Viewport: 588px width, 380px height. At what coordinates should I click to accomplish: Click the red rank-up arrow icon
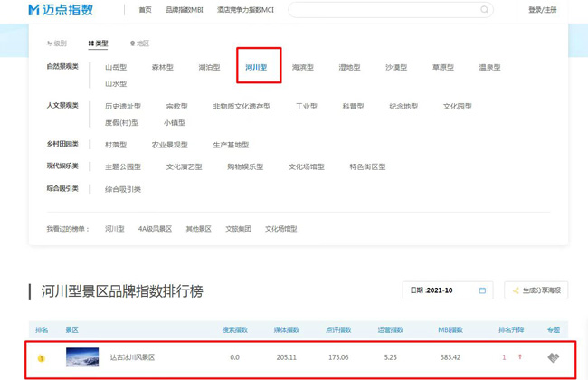[520, 357]
